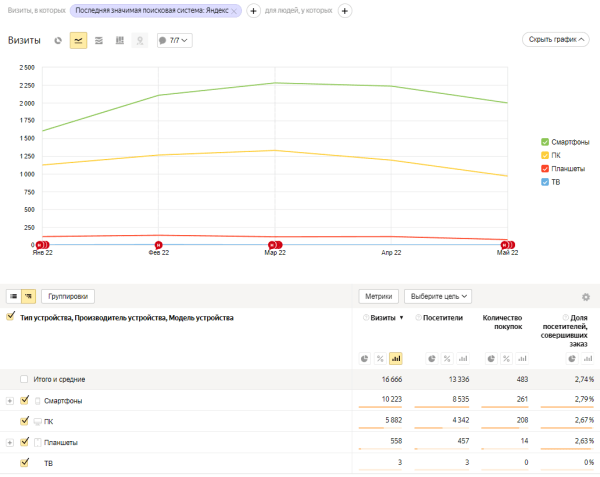Uncheck the Планшеты row checkbox
This screenshot has width=600, height=477.
[x=25, y=442]
